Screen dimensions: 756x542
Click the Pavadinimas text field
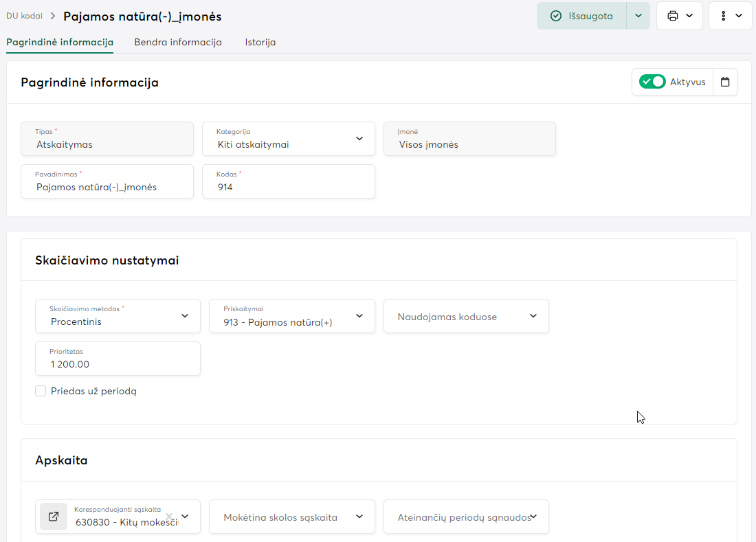click(107, 186)
